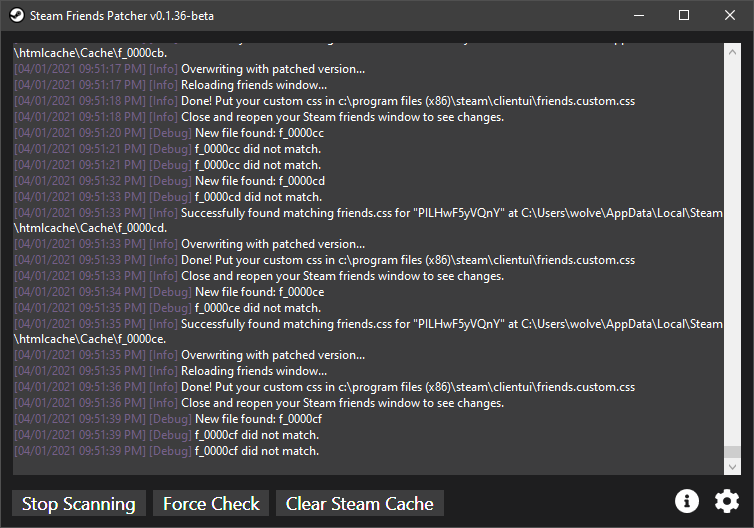Click the "\htmlcache\Cache\f_0000ce." path text

(90, 339)
